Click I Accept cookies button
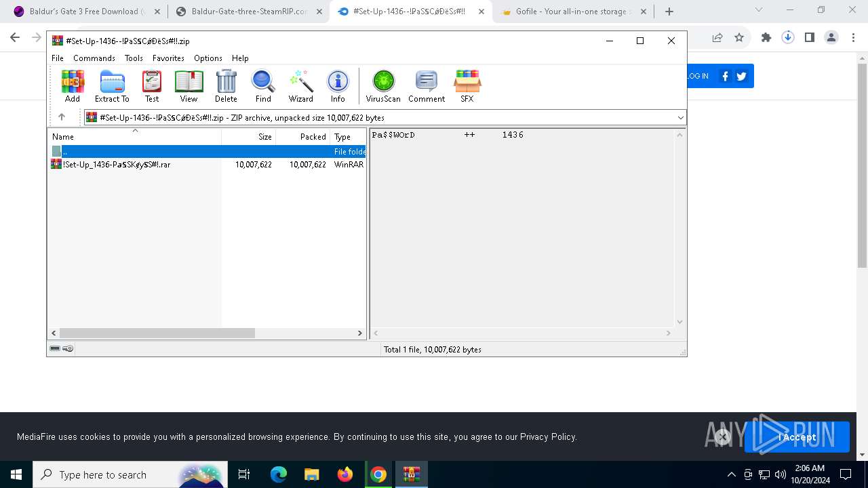This screenshot has width=868, height=488. point(797,437)
